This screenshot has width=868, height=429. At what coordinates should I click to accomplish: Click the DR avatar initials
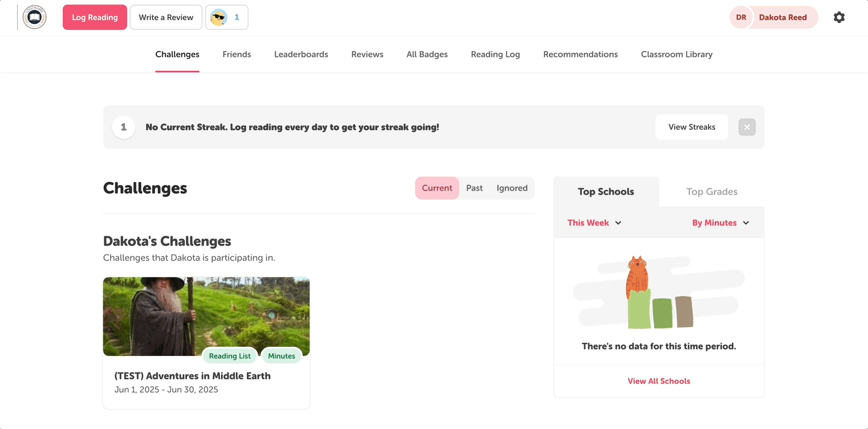(741, 17)
